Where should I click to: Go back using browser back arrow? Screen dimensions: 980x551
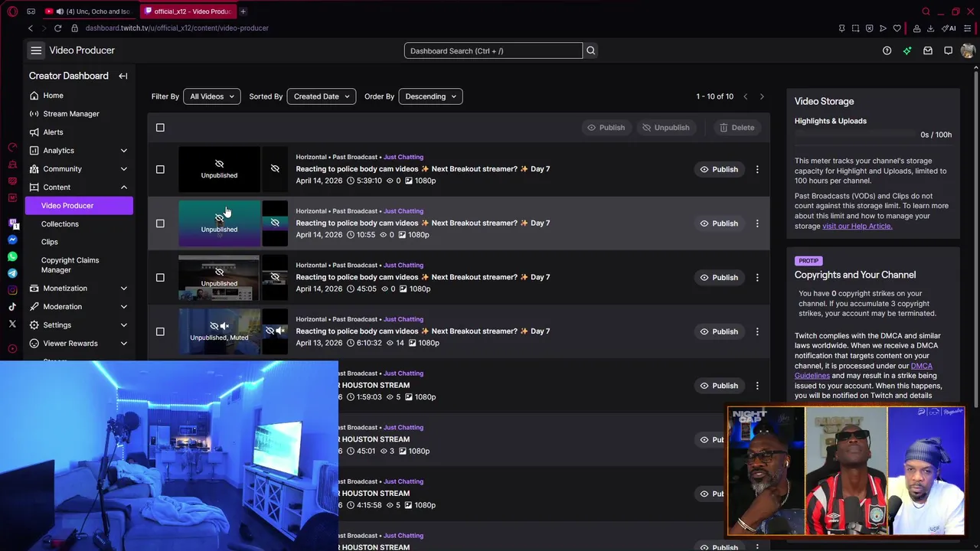coord(31,28)
